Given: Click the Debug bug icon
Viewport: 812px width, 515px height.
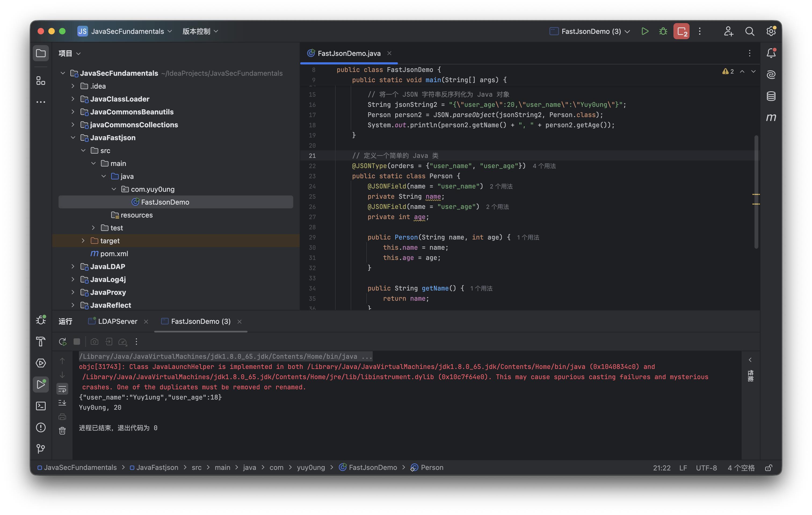Looking at the screenshot, I should 663,31.
